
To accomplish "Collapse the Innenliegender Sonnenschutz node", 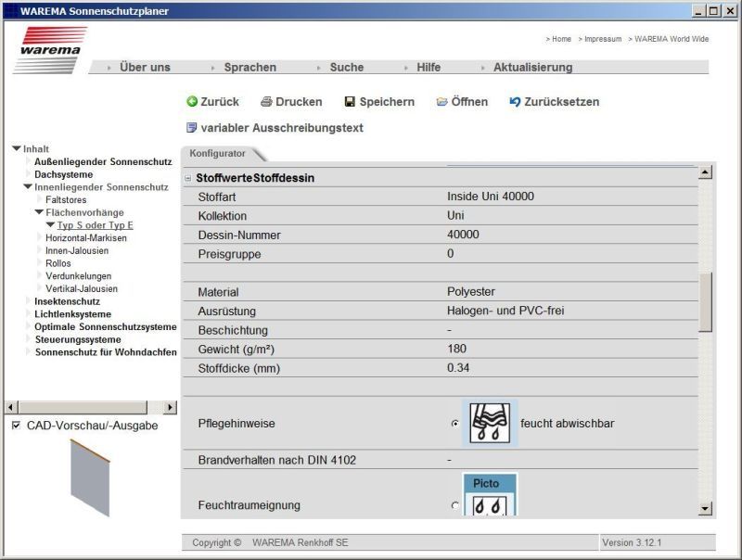I will (28, 187).
